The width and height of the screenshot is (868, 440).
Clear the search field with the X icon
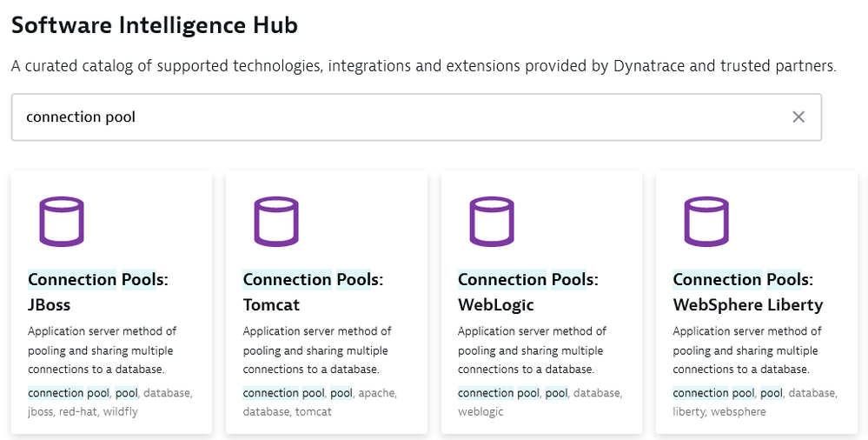pos(798,117)
